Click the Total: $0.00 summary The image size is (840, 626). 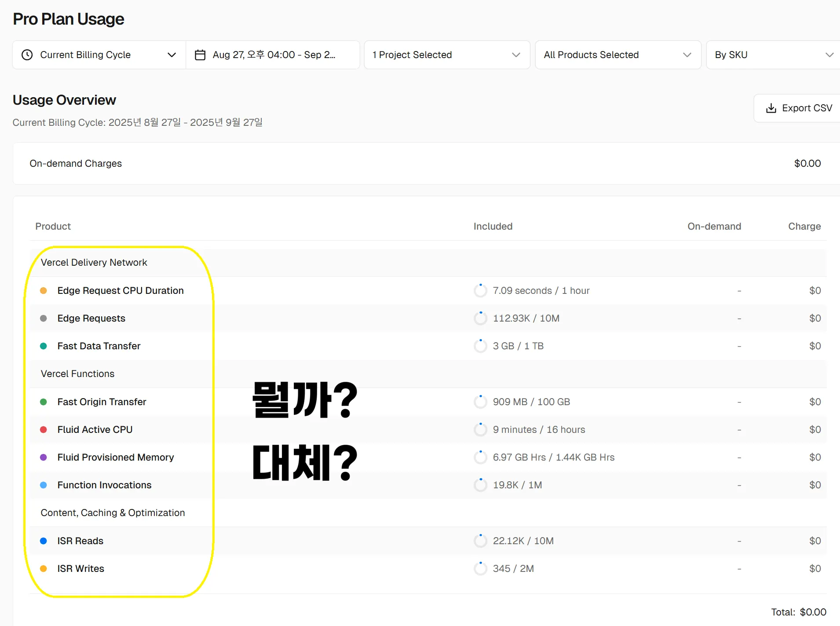point(799,612)
